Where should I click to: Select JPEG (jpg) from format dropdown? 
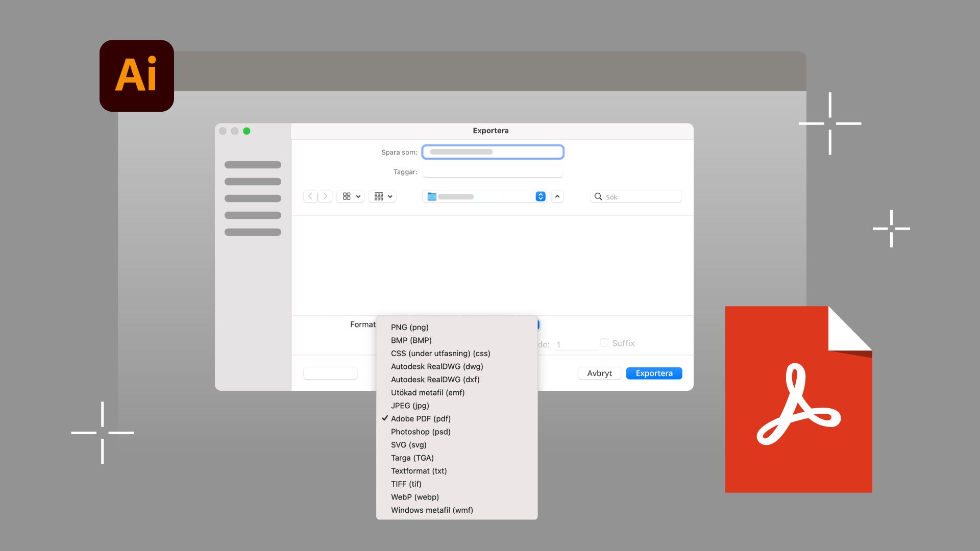[x=410, y=406]
